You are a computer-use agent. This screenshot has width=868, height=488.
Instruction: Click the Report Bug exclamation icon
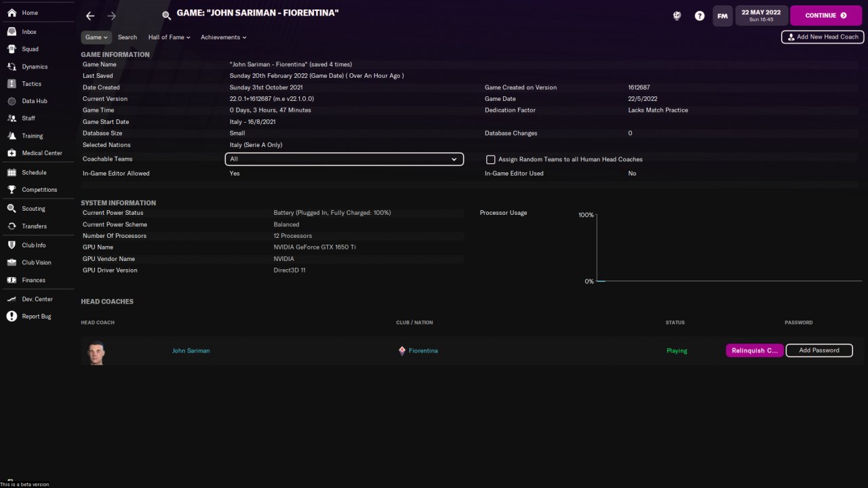coord(12,317)
